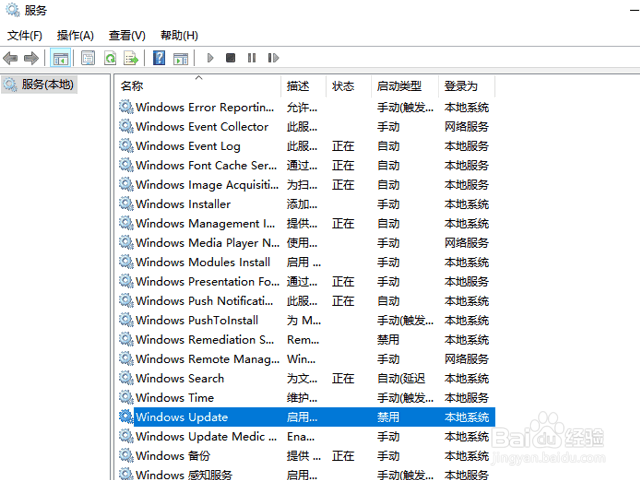This screenshot has width=640, height=480.
Task: Sort by the 名称 column header
Action: coord(132,86)
